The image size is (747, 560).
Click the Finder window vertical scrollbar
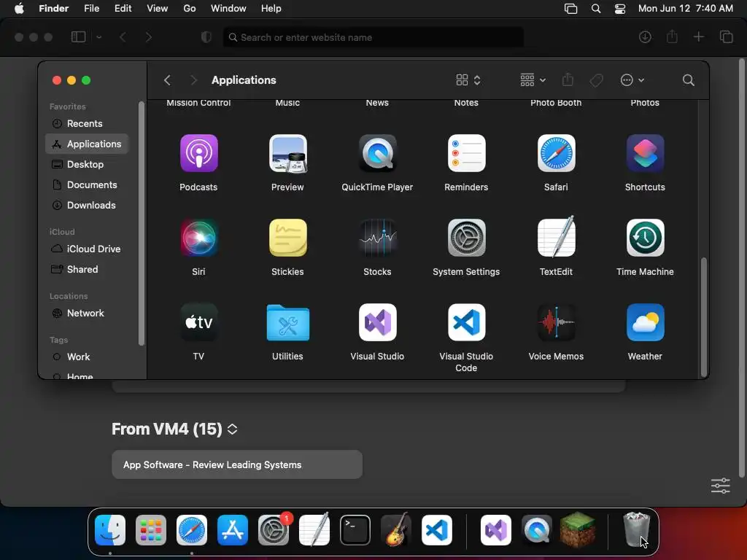(x=703, y=317)
